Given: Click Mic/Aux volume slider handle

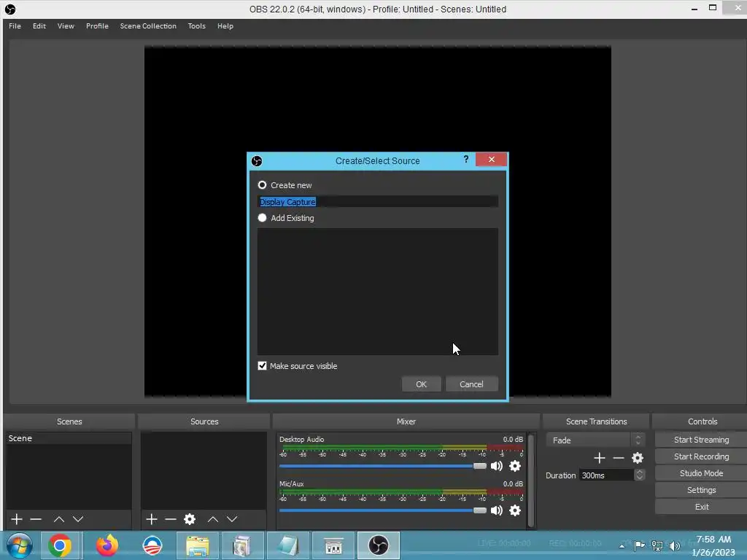Looking at the screenshot, I should [480, 510].
